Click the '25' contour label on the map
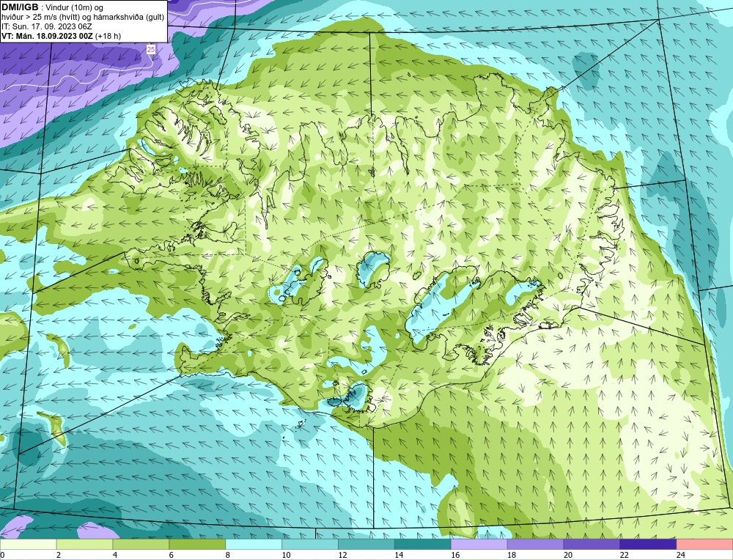 150,49
